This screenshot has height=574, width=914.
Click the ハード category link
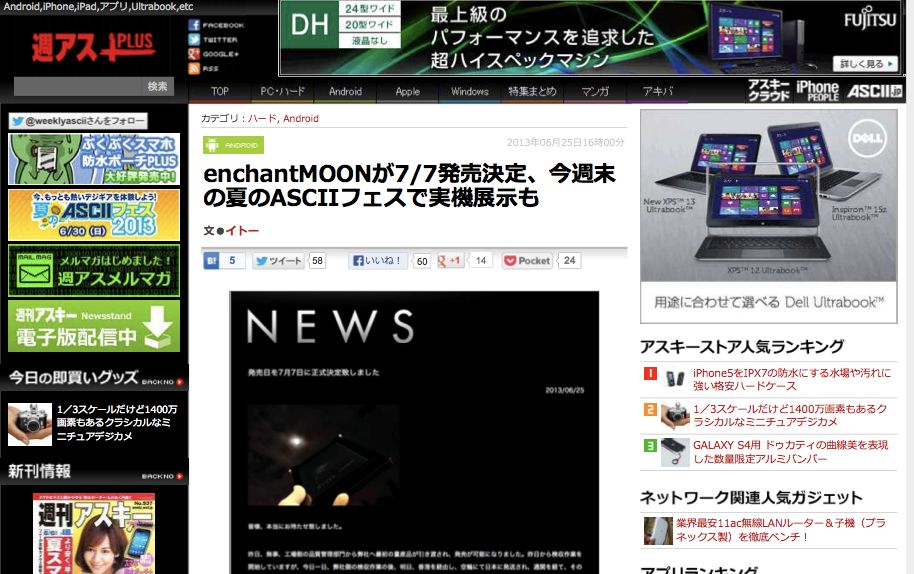click(262, 118)
